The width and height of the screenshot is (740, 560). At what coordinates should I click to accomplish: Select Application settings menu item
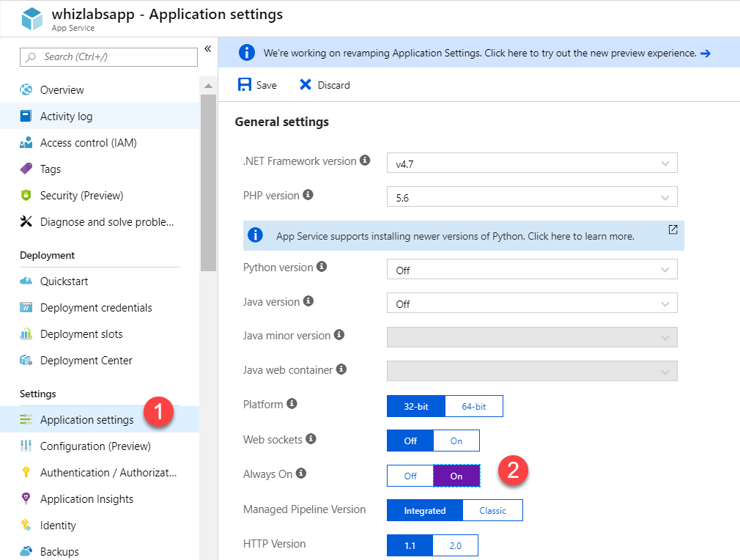(100, 419)
